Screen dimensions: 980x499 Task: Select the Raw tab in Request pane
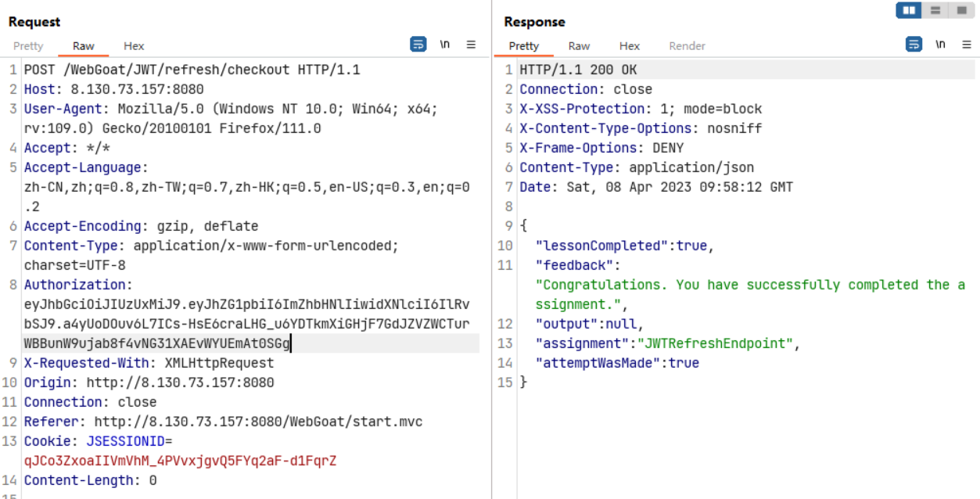(x=84, y=46)
